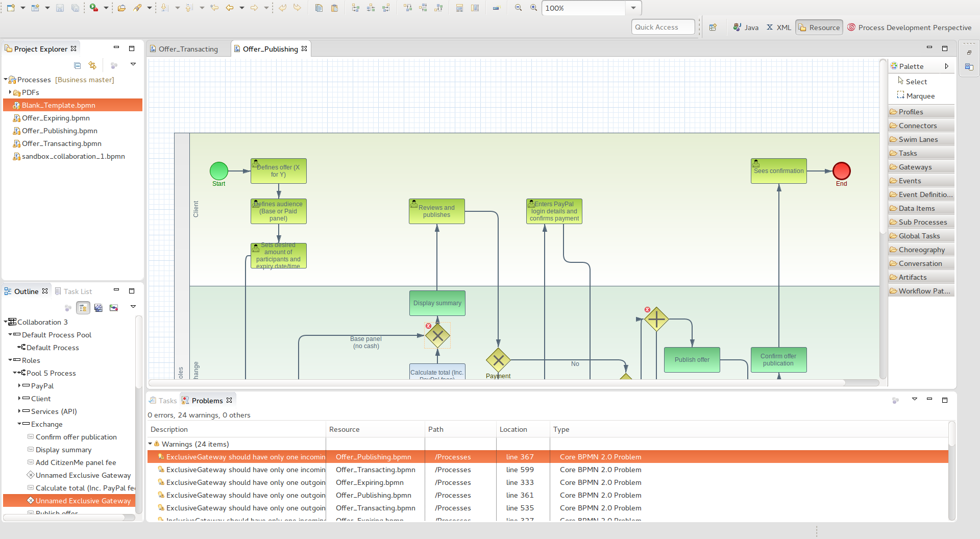Screen dimensions: 980x539
Task: Expand the Palette arrow
Action: pyautogui.click(x=946, y=66)
